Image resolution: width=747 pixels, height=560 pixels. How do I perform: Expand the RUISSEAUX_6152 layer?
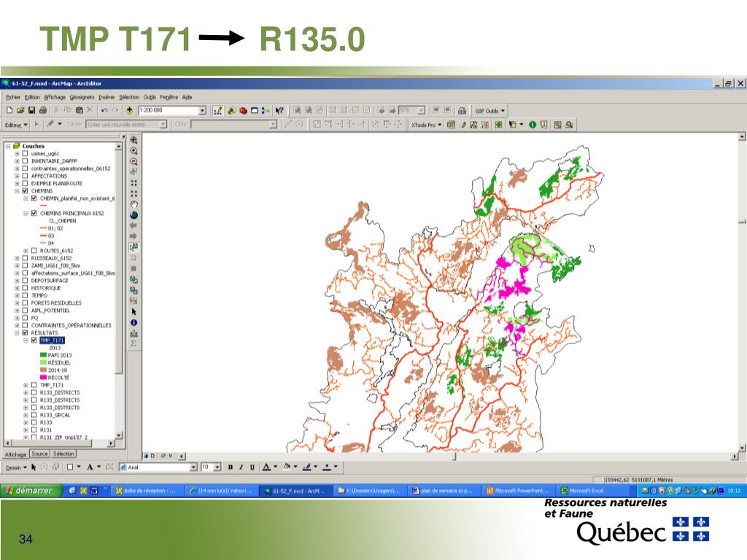click(18, 257)
